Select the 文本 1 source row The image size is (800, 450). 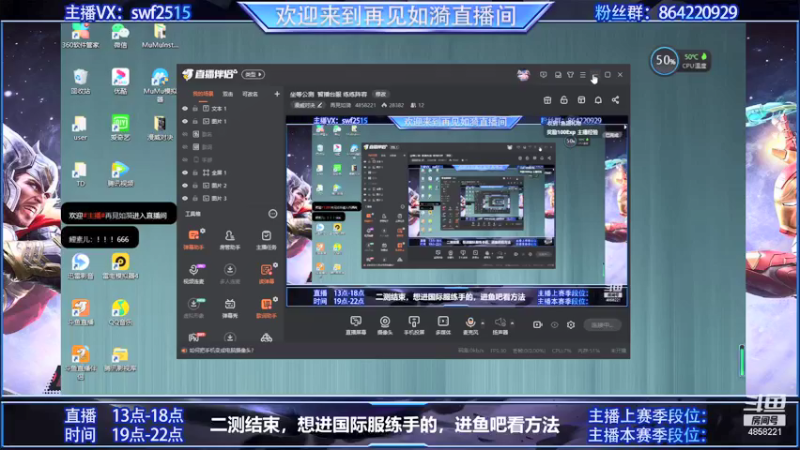pos(231,109)
